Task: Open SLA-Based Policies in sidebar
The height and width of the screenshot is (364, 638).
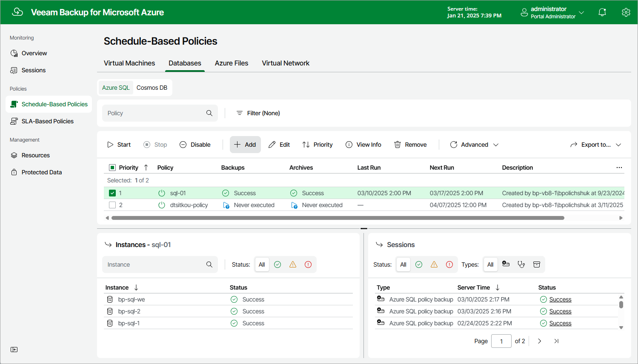Action: [x=48, y=121]
